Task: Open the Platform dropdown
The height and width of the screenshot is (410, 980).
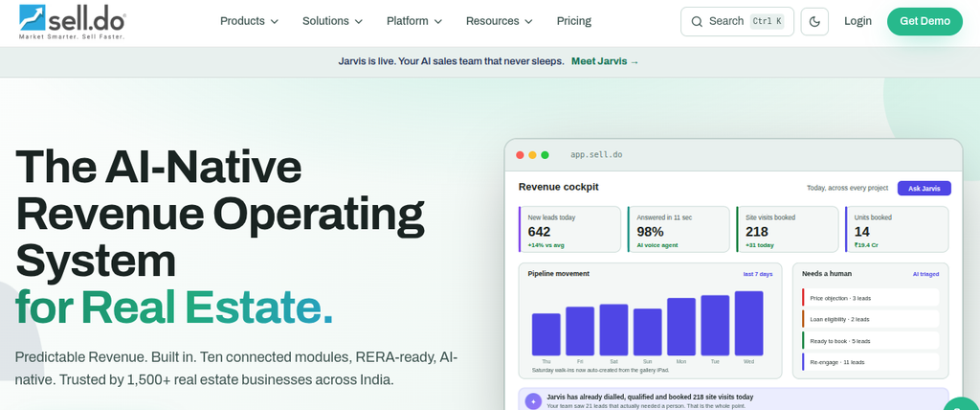Action: pyautogui.click(x=414, y=21)
